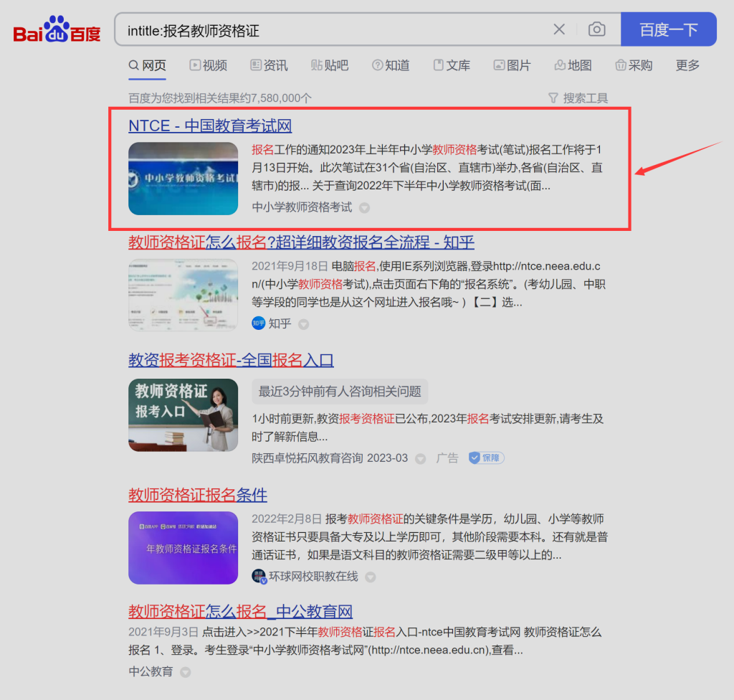Click the NTCE result thumbnail image
734x700 pixels.
point(183,179)
